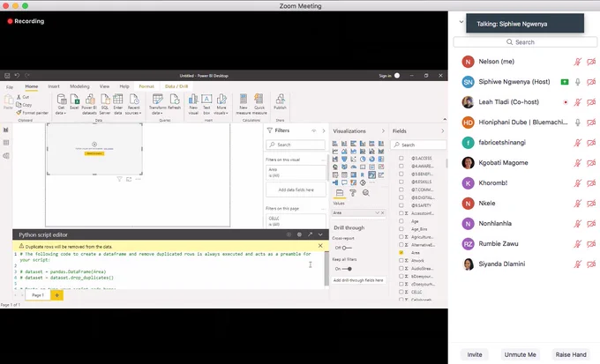Click Refresh in Queries group
600x364 pixels.
(x=175, y=102)
